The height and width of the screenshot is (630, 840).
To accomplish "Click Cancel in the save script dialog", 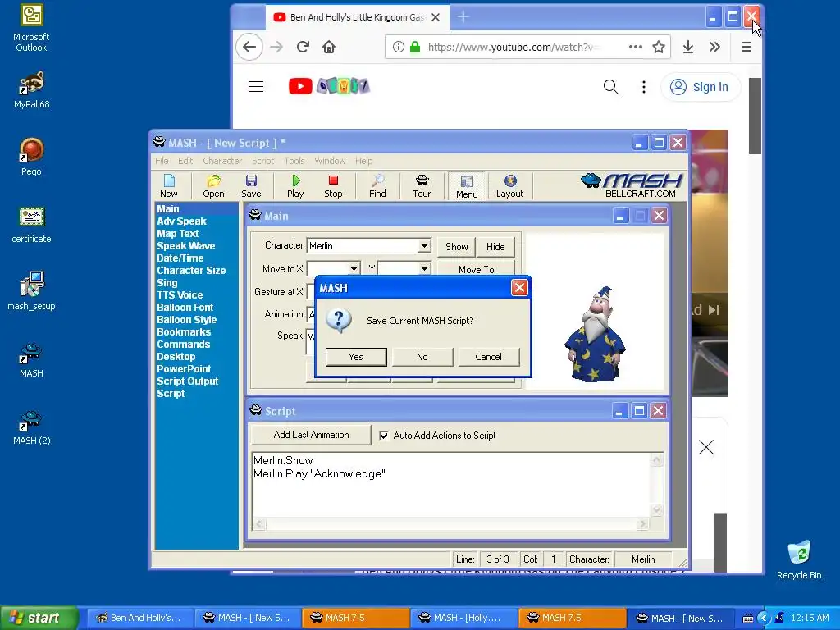I will pyautogui.click(x=489, y=357).
